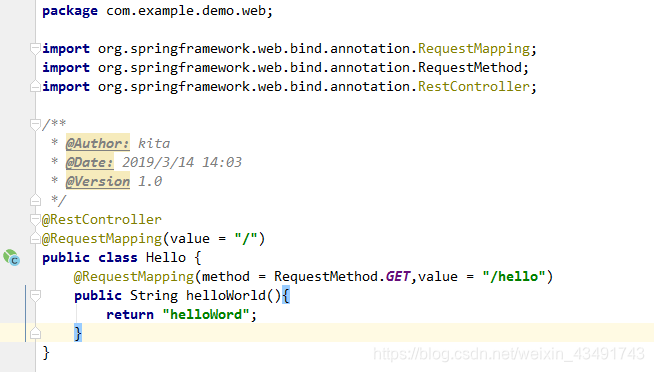Screen dimensions: 654x372
Task: Click the date 2019/3/14 14:03
Action: coord(182,162)
